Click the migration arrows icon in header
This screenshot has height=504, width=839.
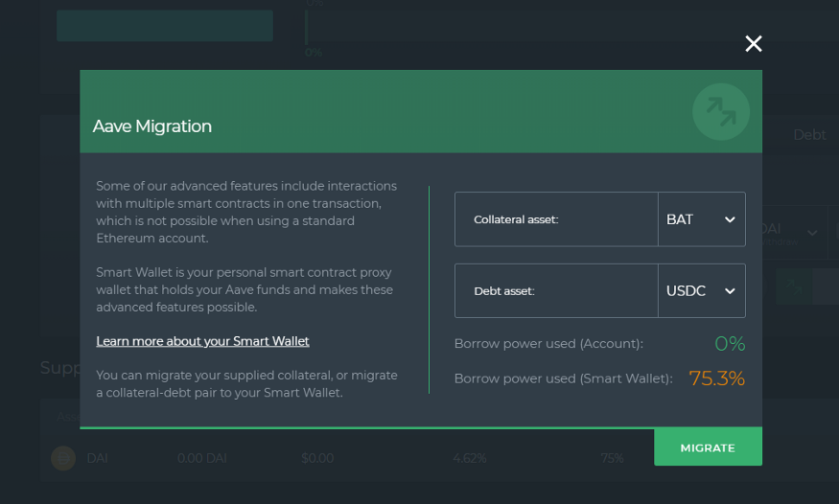pos(721,112)
